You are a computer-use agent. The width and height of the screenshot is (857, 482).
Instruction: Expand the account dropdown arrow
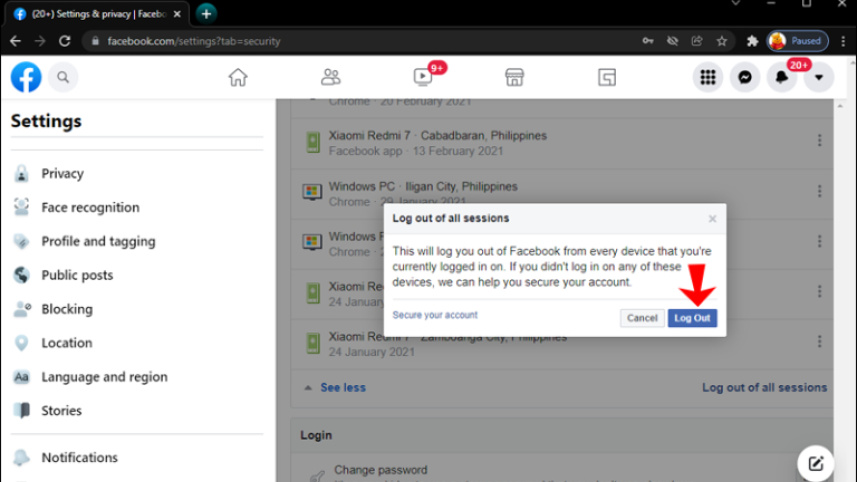click(x=819, y=77)
